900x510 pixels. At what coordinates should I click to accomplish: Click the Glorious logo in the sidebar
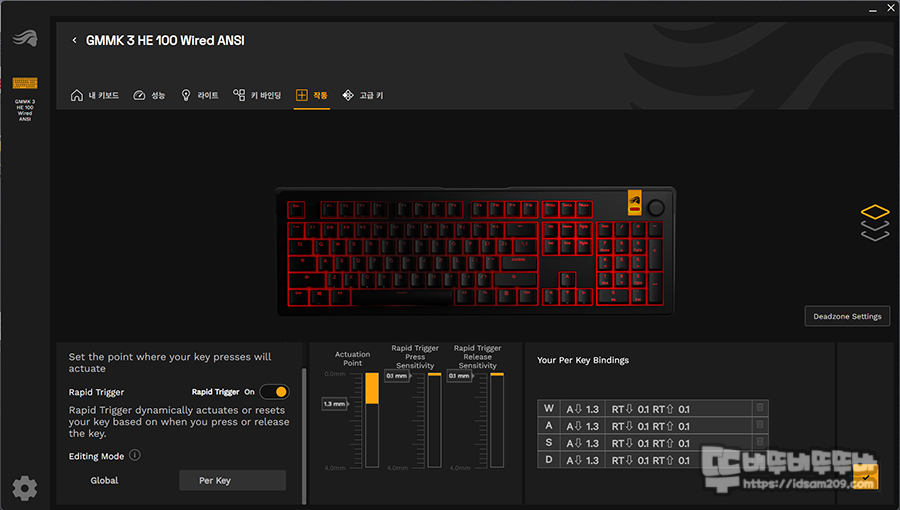point(25,38)
